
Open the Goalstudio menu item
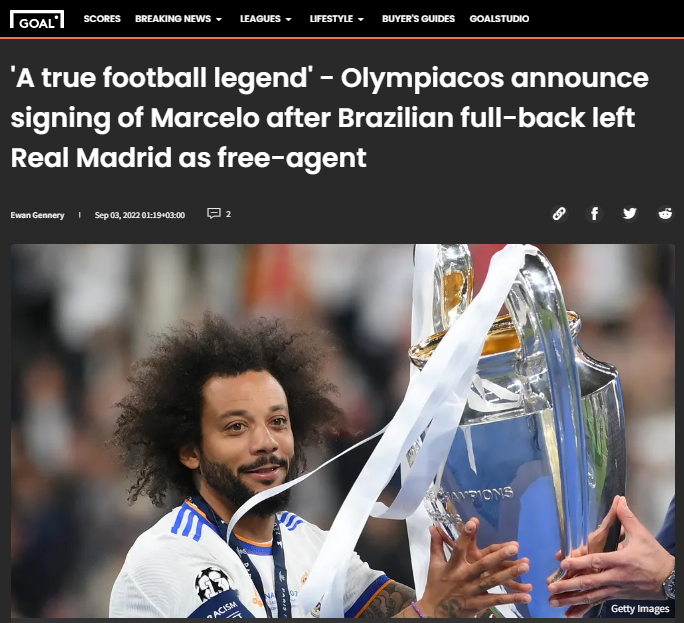click(x=499, y=19)
